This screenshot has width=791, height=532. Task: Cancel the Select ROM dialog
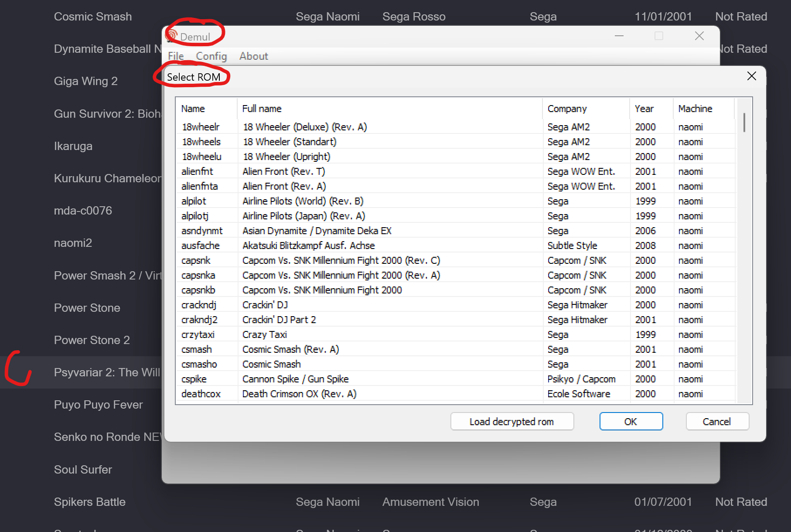pos(717,422)
